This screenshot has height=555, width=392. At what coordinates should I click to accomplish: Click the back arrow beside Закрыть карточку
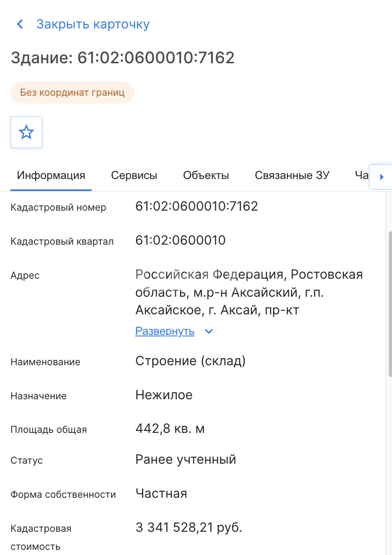[20, 24]
